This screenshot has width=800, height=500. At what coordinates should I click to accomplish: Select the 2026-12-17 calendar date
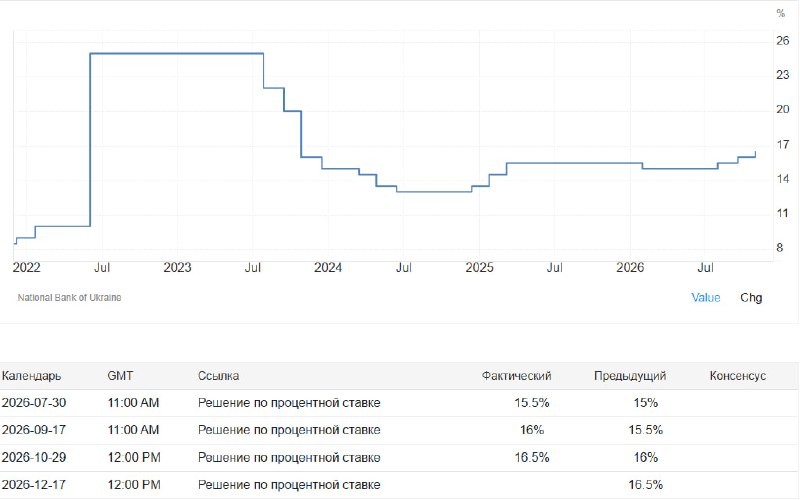click(34, 485)
